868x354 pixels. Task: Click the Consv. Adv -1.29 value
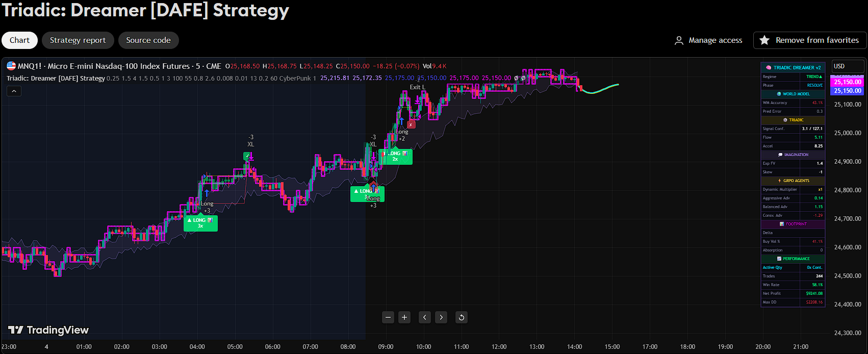click(818, 215)
